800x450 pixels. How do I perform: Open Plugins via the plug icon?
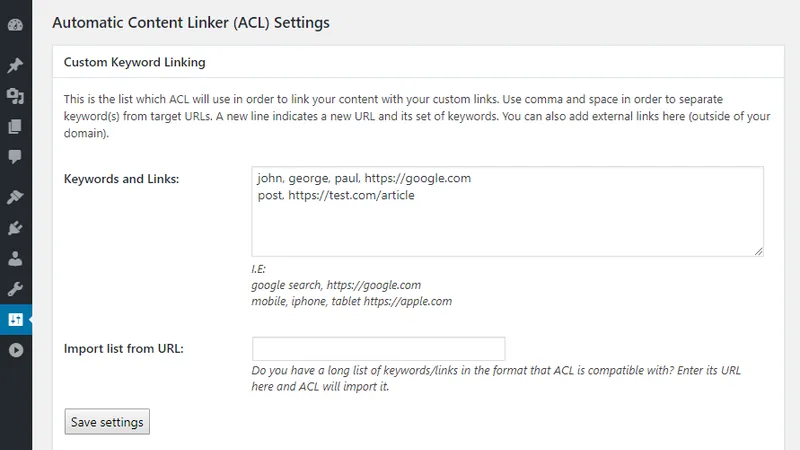[15, 228]
